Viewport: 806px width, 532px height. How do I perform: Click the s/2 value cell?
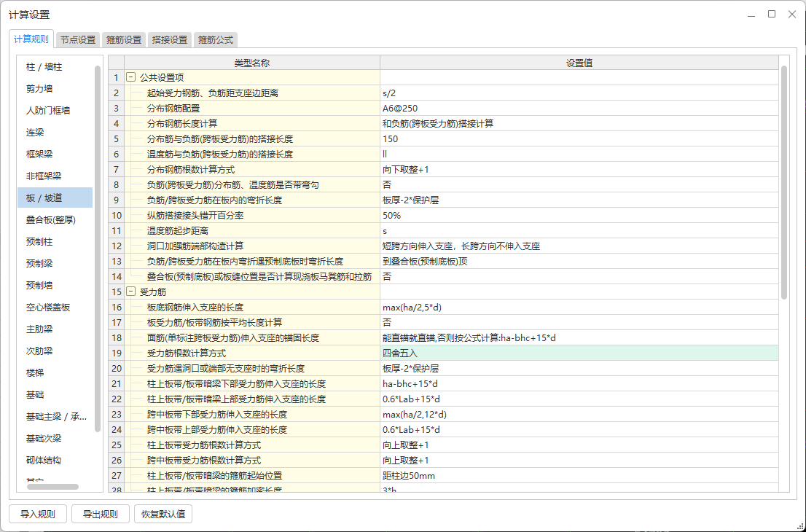[579, 93]
